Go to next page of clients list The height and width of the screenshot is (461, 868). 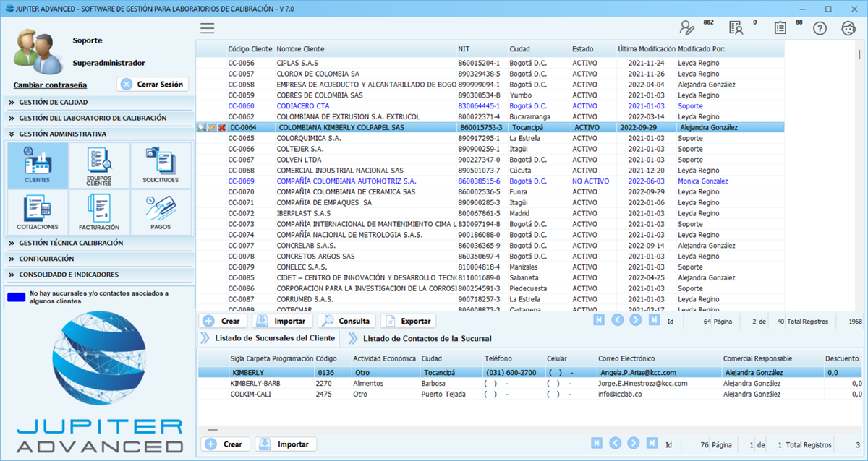636,320
